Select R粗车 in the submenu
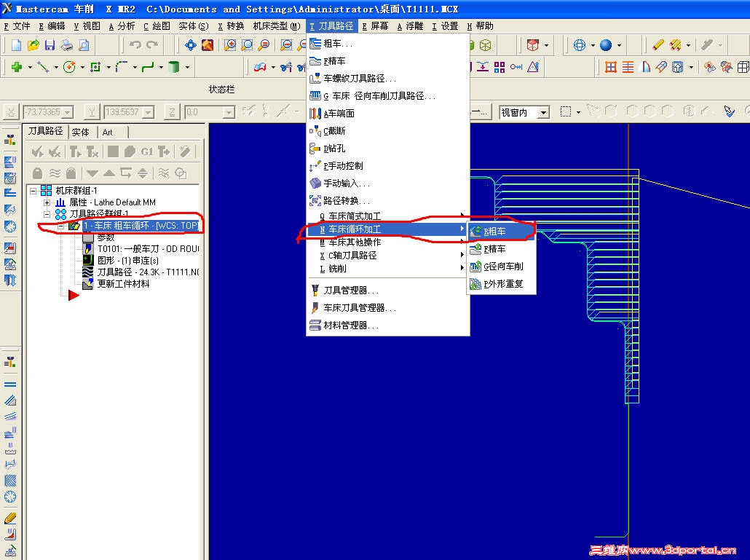 501,232
